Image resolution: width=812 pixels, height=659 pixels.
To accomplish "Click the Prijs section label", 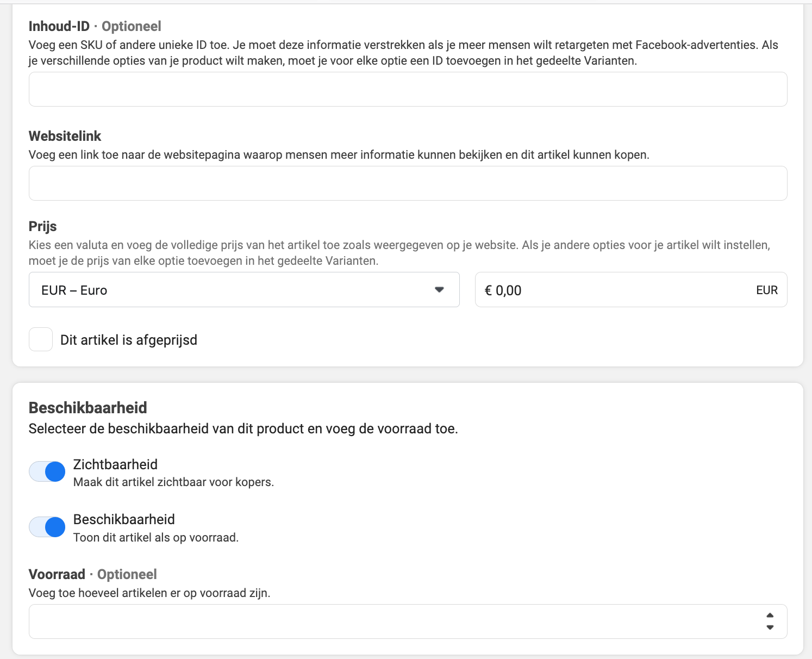I will coord(43,226).
